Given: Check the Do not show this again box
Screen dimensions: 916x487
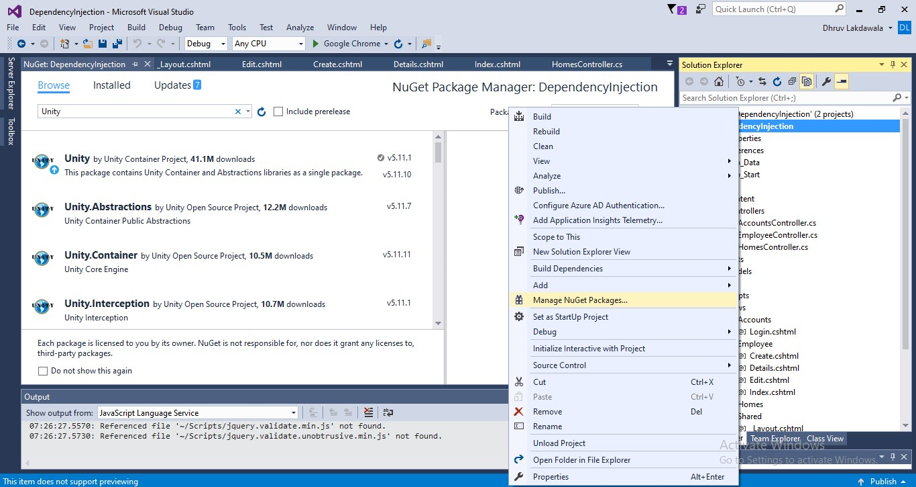Looking at the screenshot, I should tap(43, 371).
